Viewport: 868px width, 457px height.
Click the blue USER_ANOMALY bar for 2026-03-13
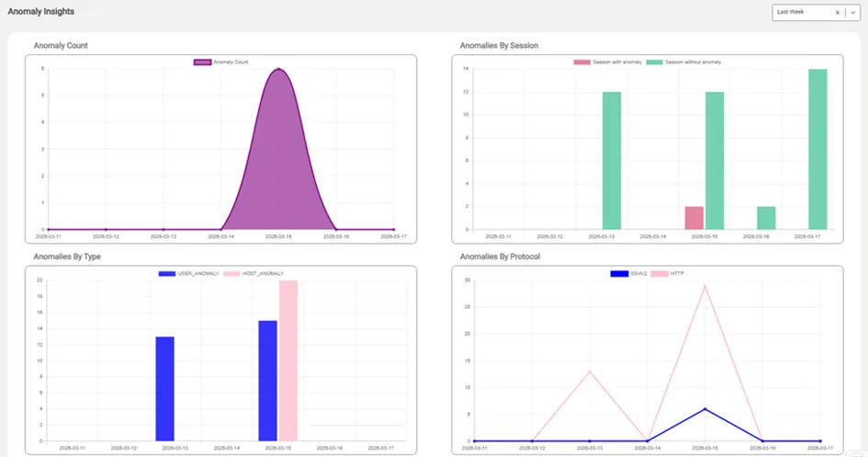165,389
